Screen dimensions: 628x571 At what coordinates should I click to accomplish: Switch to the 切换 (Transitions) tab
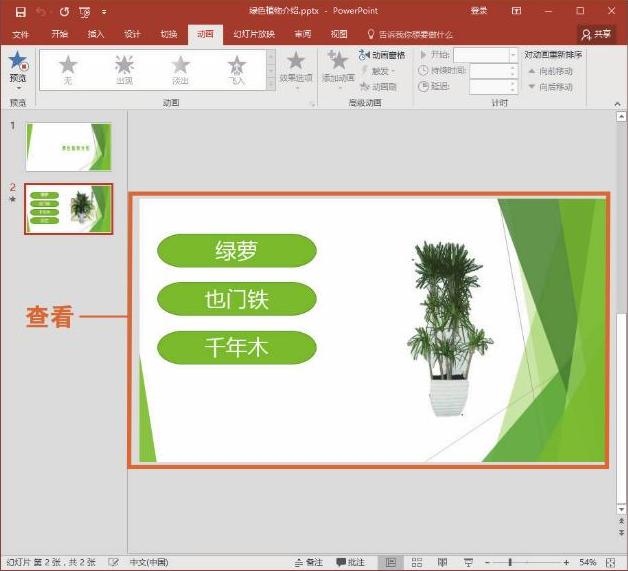pyautogui.click(x=169, y=34)
